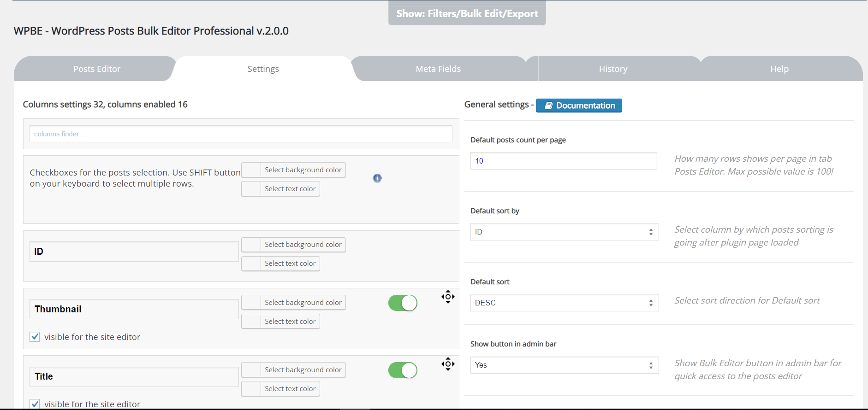
Task: Click the Default posts count per page field
Action: click(563, 161)
